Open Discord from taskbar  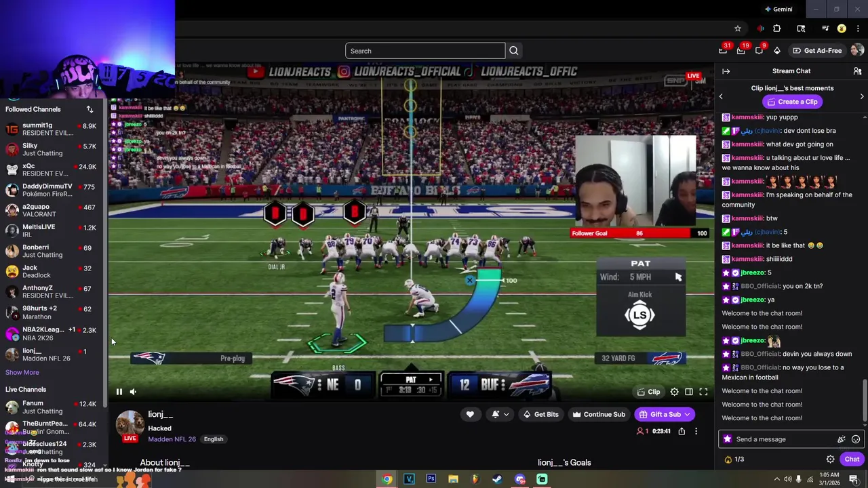520,479
